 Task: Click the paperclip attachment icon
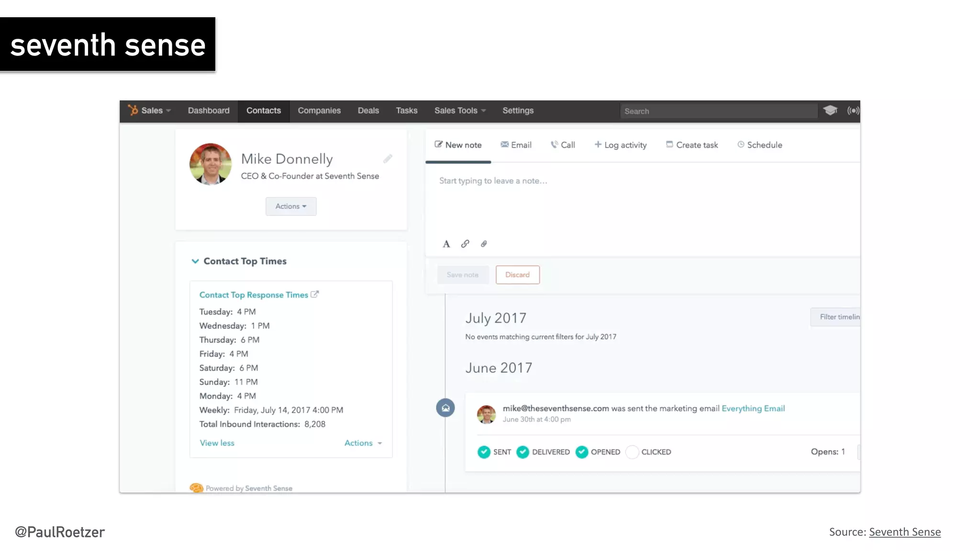[x=484, y=244]
